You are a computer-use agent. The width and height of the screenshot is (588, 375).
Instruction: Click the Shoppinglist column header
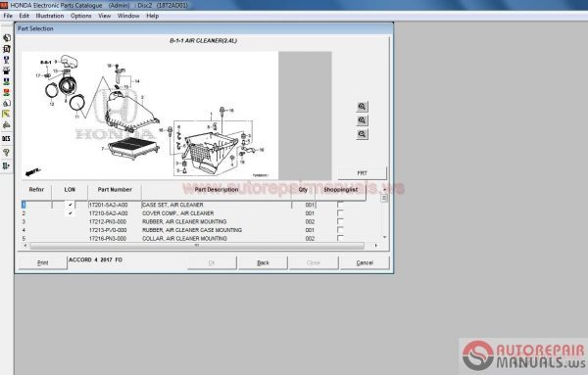click(340, 190)
